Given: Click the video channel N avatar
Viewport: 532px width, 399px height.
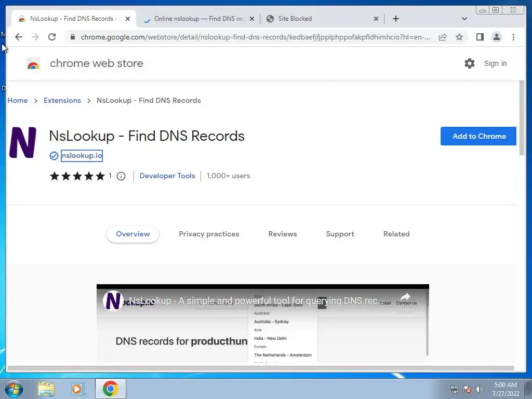Looking at the screenshot, I should click(x=113, y=301).
